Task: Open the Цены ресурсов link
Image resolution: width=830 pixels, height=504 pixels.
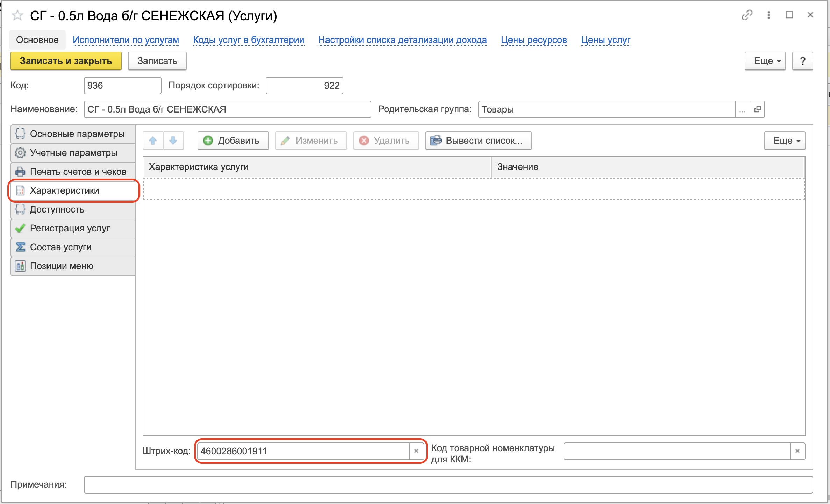Action: [x=534, y=40]
